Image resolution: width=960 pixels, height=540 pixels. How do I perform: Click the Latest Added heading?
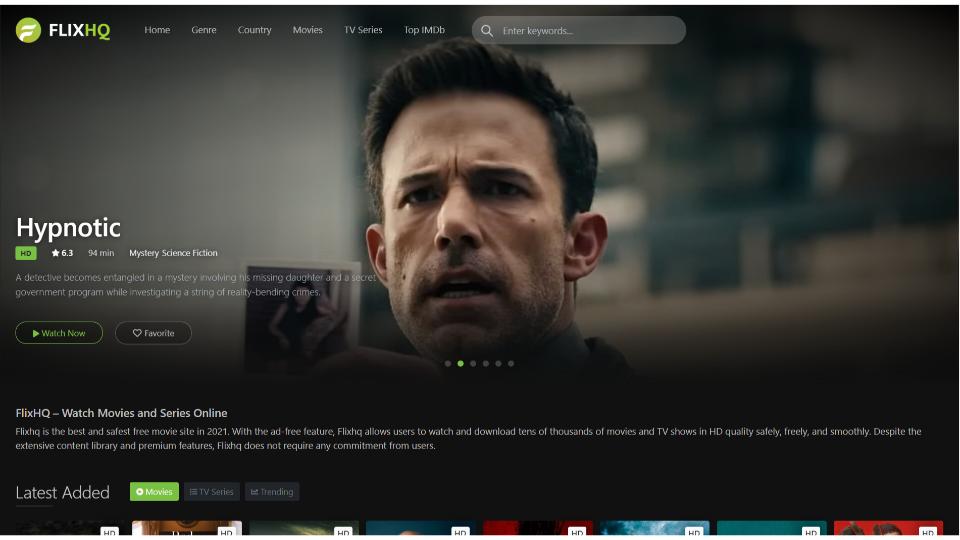pos(62,492)
